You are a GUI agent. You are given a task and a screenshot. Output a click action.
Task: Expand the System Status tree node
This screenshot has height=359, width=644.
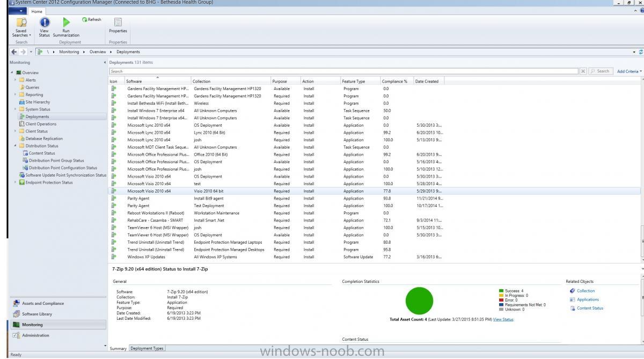tap(16, 109)
